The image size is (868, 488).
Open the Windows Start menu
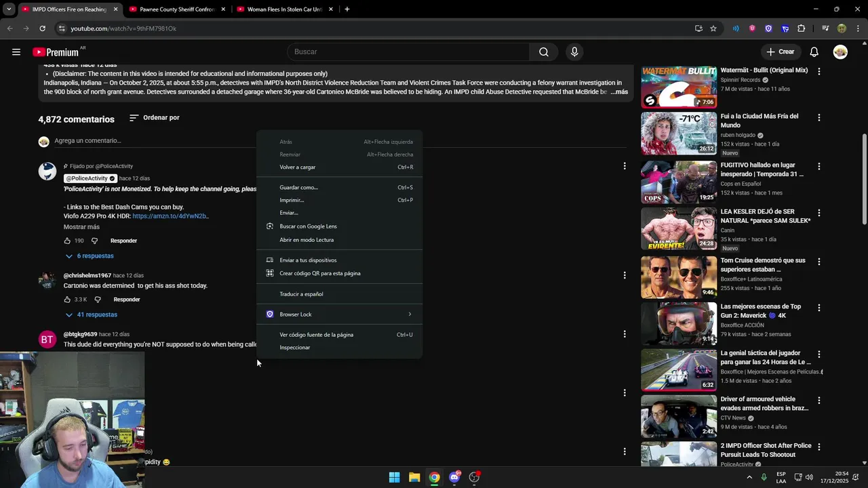point(394,477)
